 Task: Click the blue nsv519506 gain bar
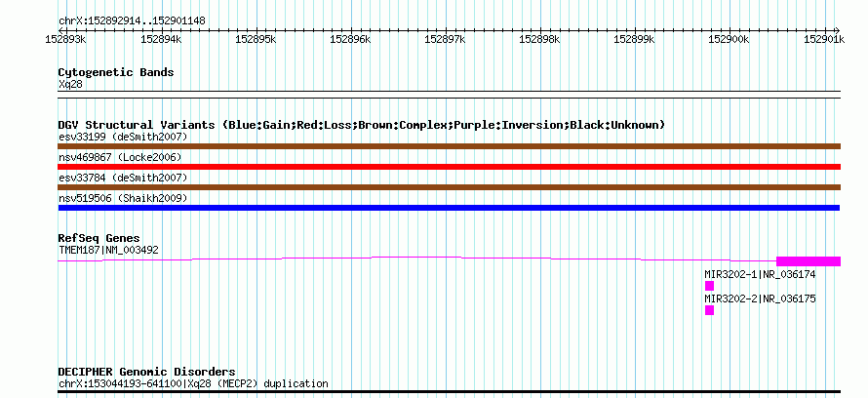[449, 208]
